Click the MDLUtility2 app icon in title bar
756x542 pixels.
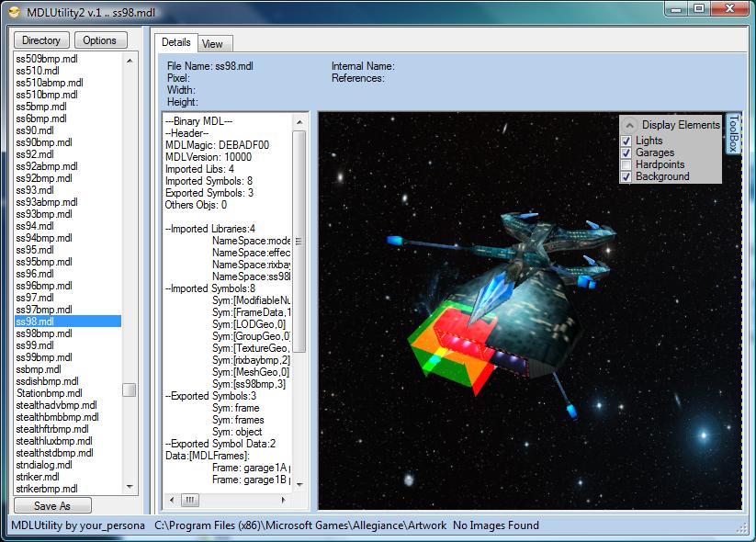coord(15,12)
